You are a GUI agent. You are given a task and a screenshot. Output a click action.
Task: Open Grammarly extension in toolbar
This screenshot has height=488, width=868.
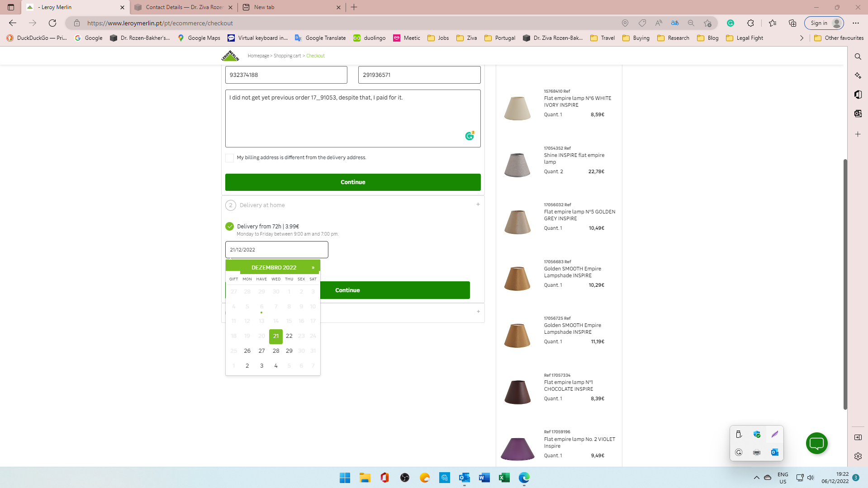(x=730, y=23)
